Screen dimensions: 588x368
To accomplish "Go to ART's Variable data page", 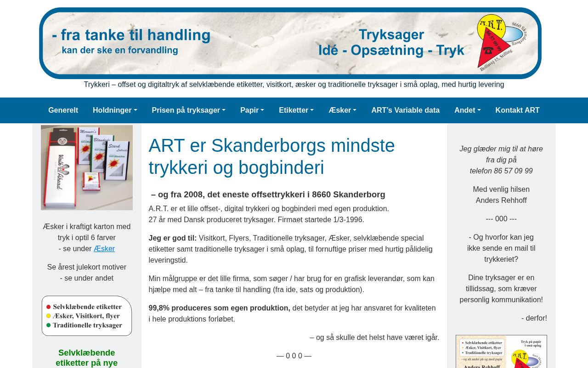I will click(406, 110).
